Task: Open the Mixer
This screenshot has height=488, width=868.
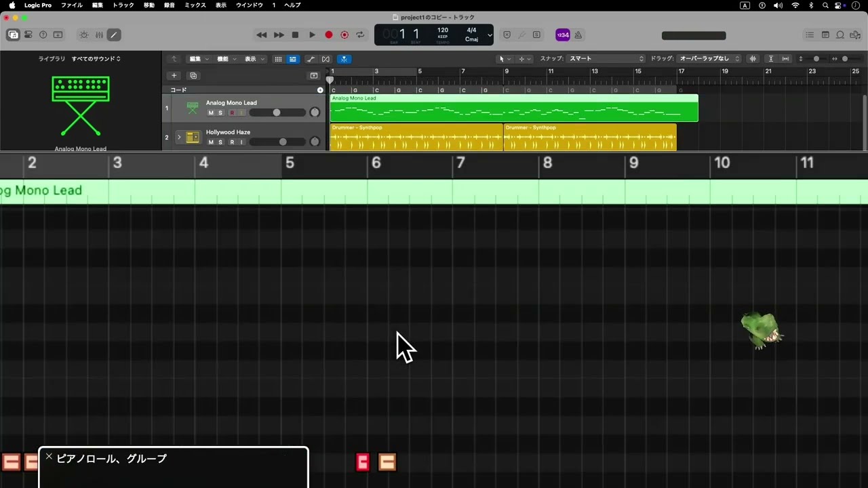Action: [99, 35]
